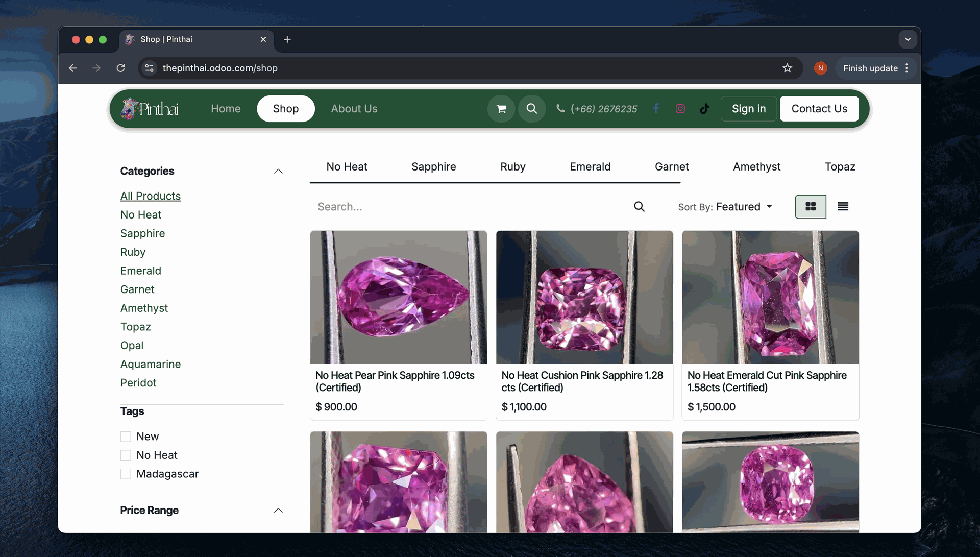
Task: Select the Emerald category tab
Action: coord(590,167)
